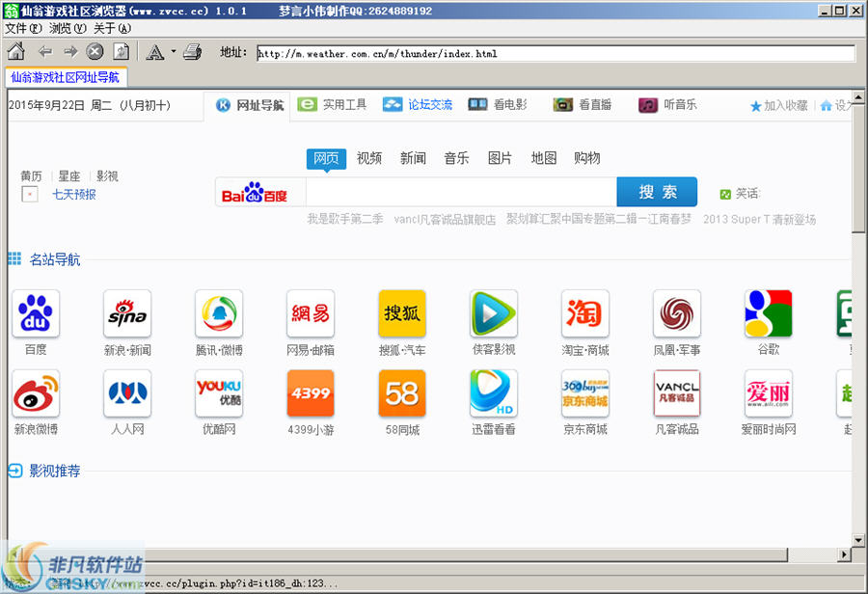Open the 百度 site icon

pyautogui.click(x=36, y=313)
